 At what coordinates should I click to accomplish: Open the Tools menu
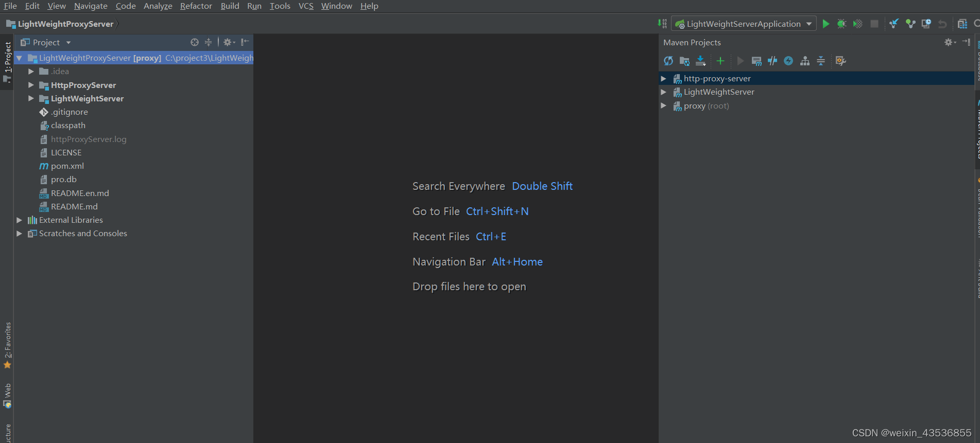[x=280, y=6]
